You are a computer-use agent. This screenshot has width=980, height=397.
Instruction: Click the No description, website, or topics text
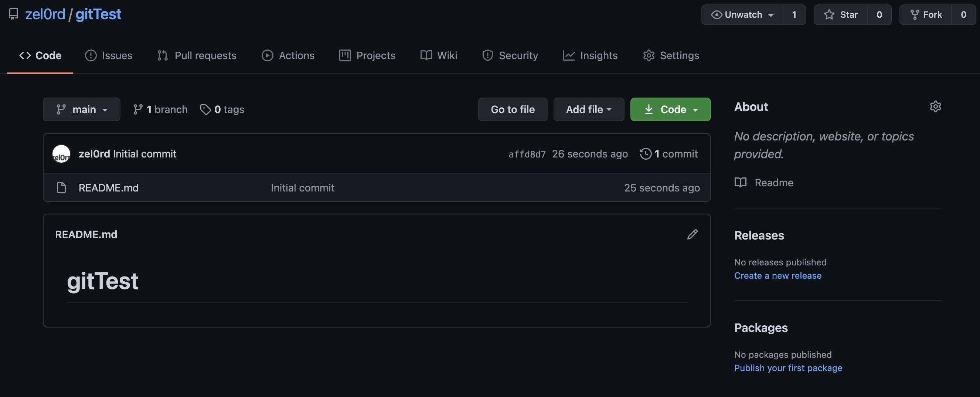824,145
